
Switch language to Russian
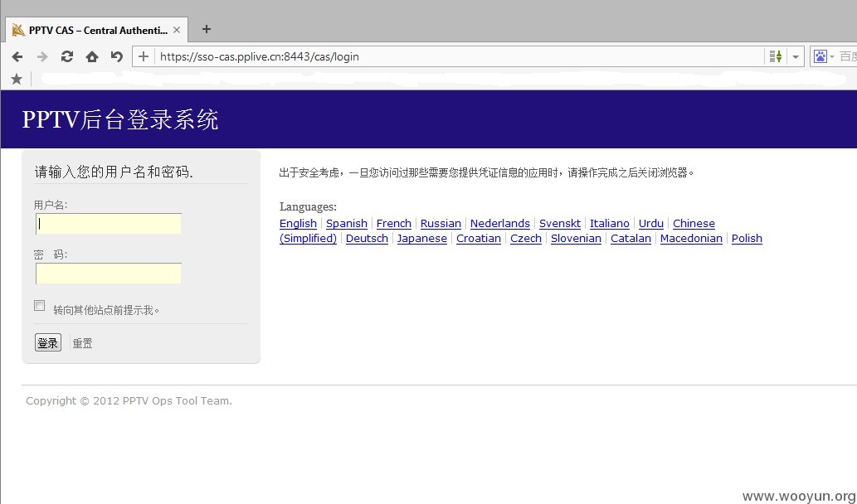click(441, 223)
